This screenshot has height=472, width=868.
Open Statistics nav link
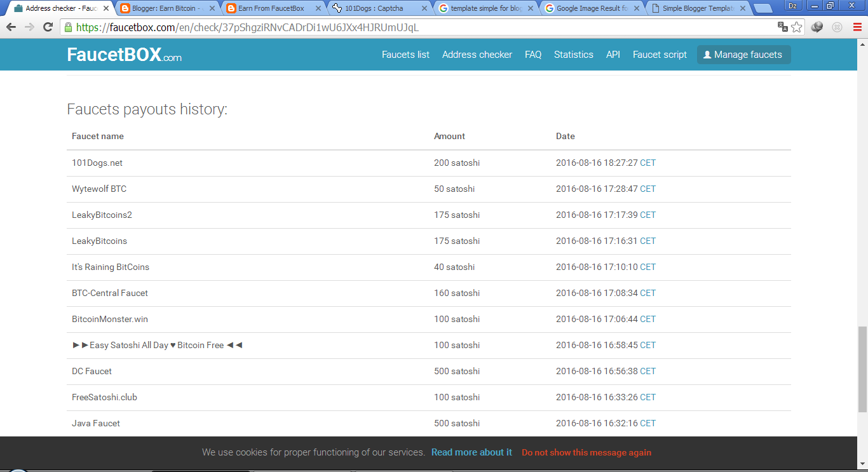[574, 55]
